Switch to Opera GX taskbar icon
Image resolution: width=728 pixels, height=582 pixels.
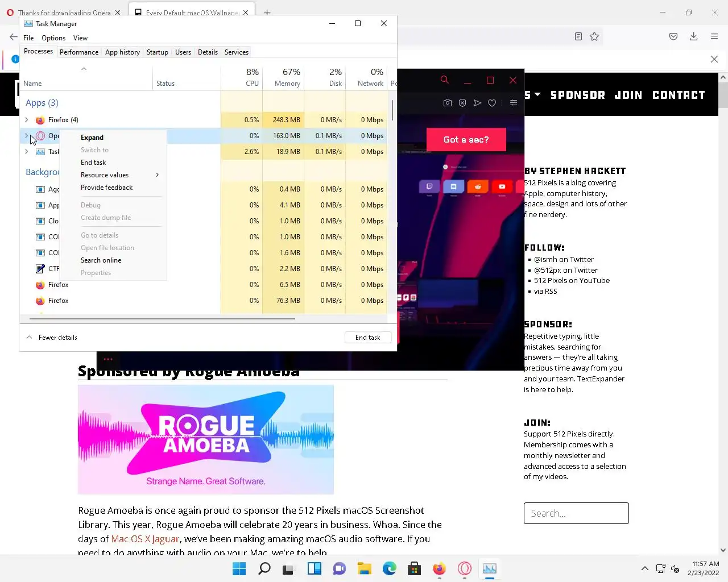pyautogui.click(x=465, y=568)
